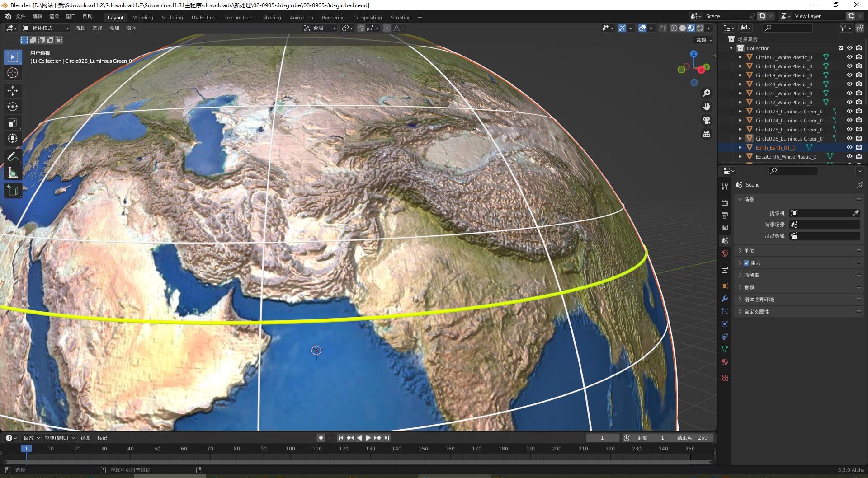This screenshot has width=868, height=478.
Task: Click the zoom view magnifier icon
Action: (706, 93)
